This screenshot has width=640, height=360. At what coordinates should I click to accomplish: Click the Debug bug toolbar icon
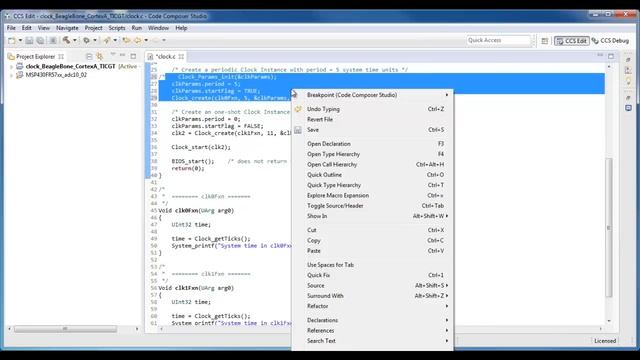[x=87, y=40]
